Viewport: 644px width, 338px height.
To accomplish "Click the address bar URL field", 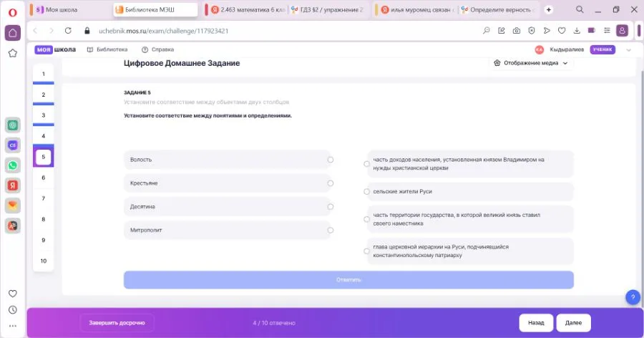I will (163, 31).
